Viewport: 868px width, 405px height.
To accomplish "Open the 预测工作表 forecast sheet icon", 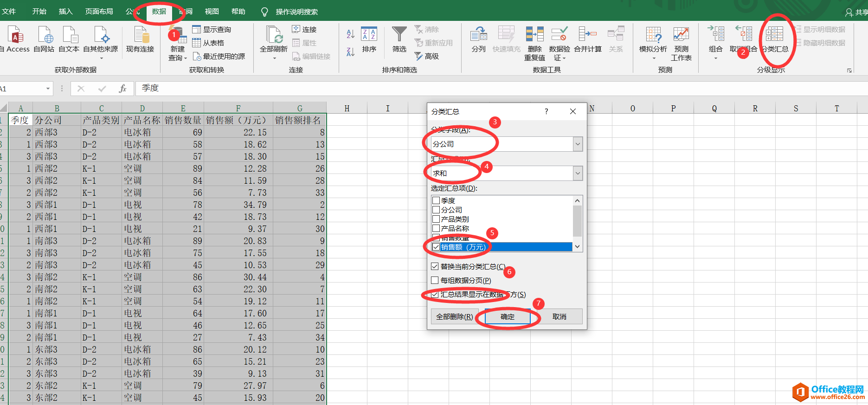I will click(x=681, y=34).
